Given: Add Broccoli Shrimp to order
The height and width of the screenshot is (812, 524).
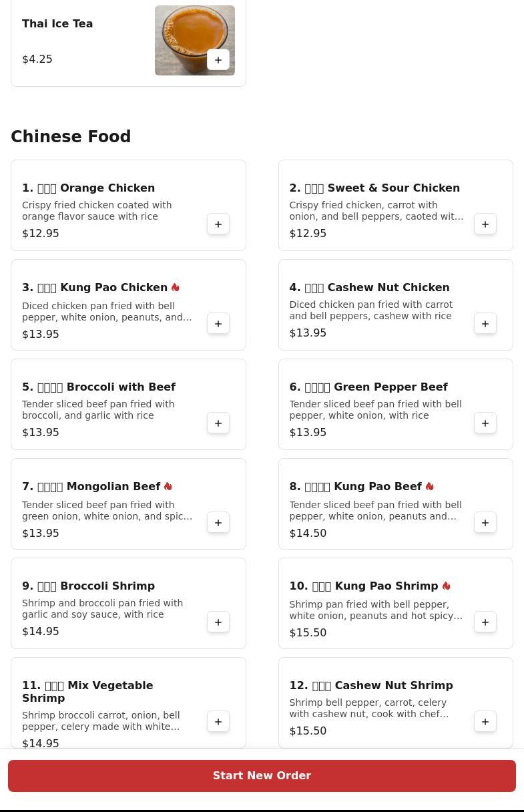Looking at the screenshot, I should pyautogui.click(x=218, y=622).
